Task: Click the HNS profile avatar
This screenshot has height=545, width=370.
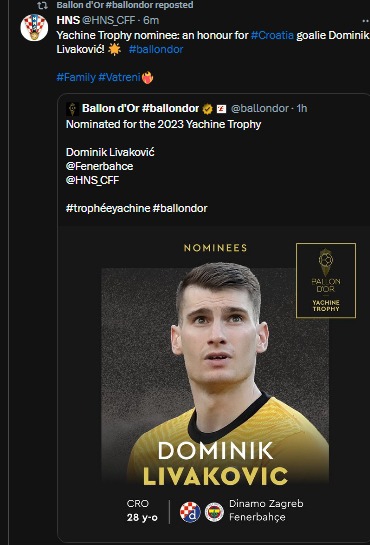Action: tap(34, 27)
